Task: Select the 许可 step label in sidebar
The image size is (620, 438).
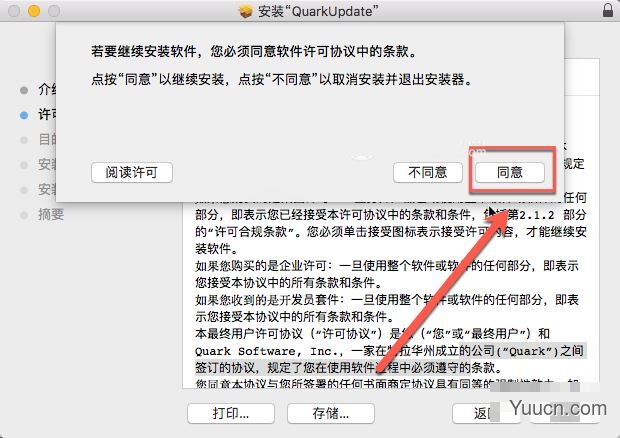Action: pos(47,115)
